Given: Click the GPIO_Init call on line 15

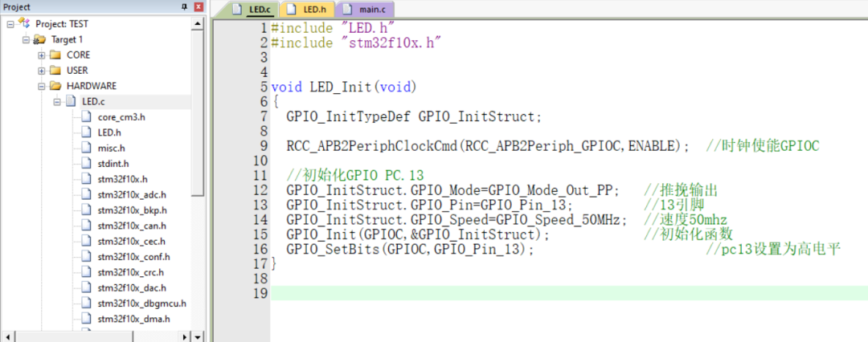Looking at the screenshot, I should click(x=419, y=236).
